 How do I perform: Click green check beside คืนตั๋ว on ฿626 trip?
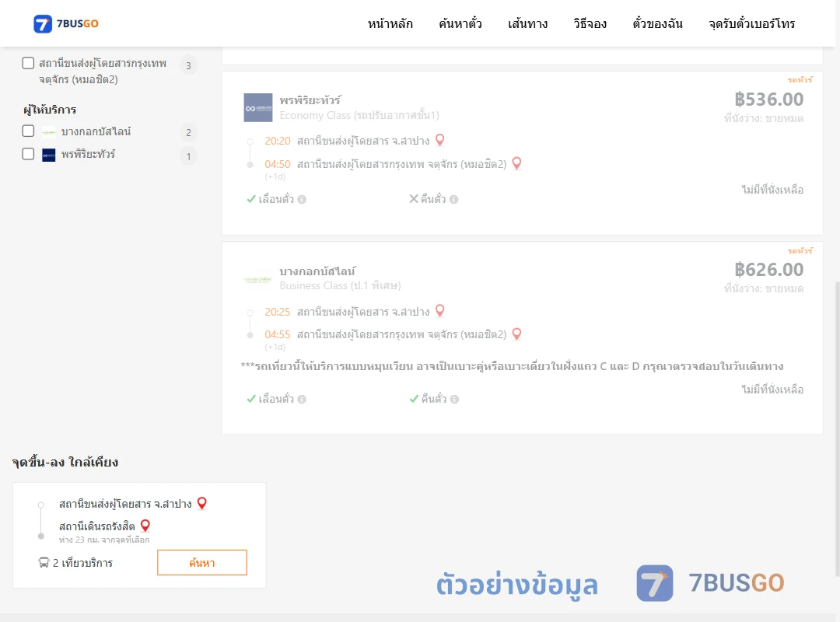414,399
